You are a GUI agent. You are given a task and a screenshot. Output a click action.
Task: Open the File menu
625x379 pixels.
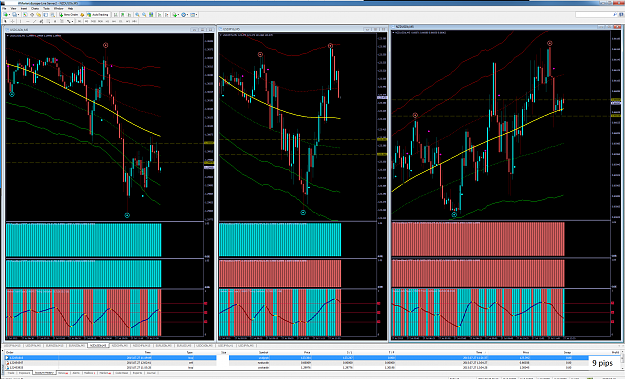coord(4,8)
